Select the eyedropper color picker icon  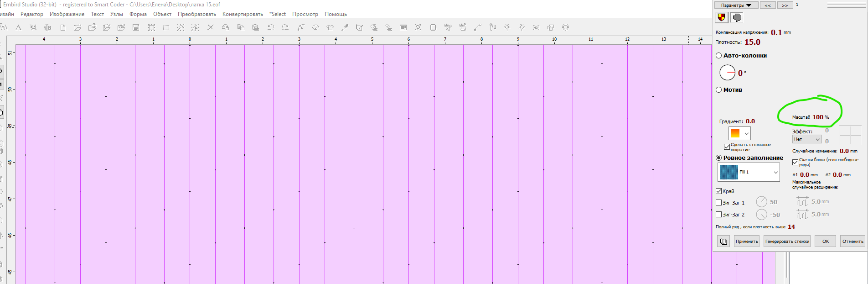[345, 27]
